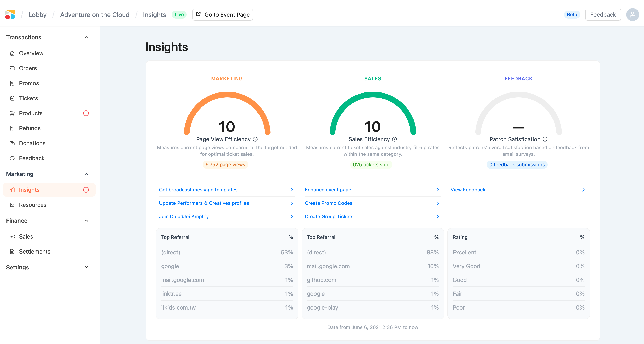Open Create Promo Codes link
The height and width of the screenshot is (344, 644).
pyautogui.click(x=328, y=203)
